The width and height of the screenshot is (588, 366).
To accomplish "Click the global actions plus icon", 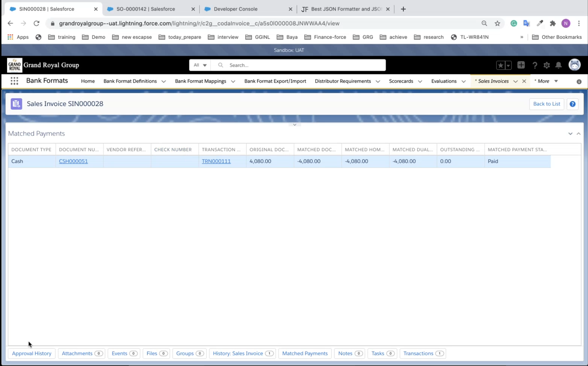I will click(x=521, y=65).
